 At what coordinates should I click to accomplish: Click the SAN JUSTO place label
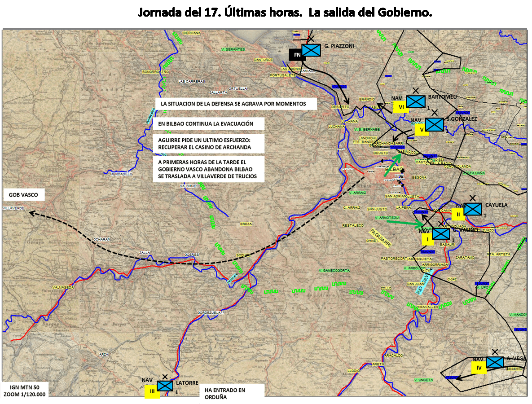coord(377,209)
